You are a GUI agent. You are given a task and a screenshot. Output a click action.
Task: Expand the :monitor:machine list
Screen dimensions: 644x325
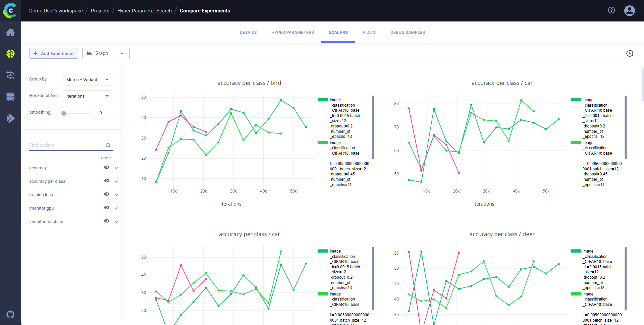point(116,222)
